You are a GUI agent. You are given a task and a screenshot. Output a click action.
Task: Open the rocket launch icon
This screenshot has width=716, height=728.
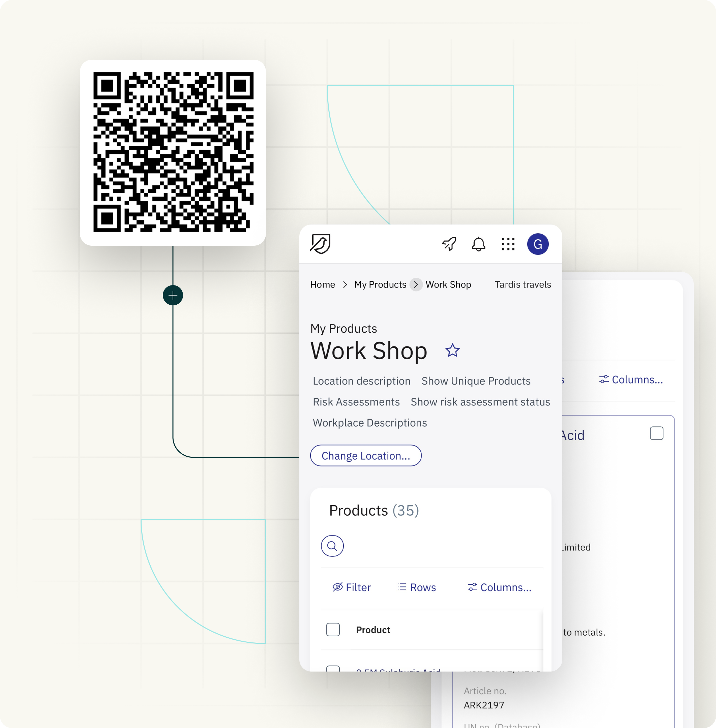point(449,244)
